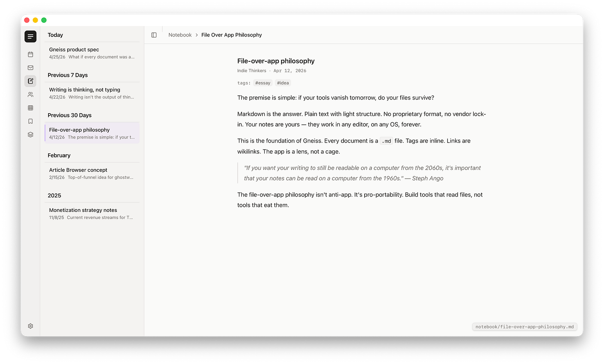Click the Previous 7 Days section header
Viewport: 604px width, 364px height.
[x=68, y=75]
